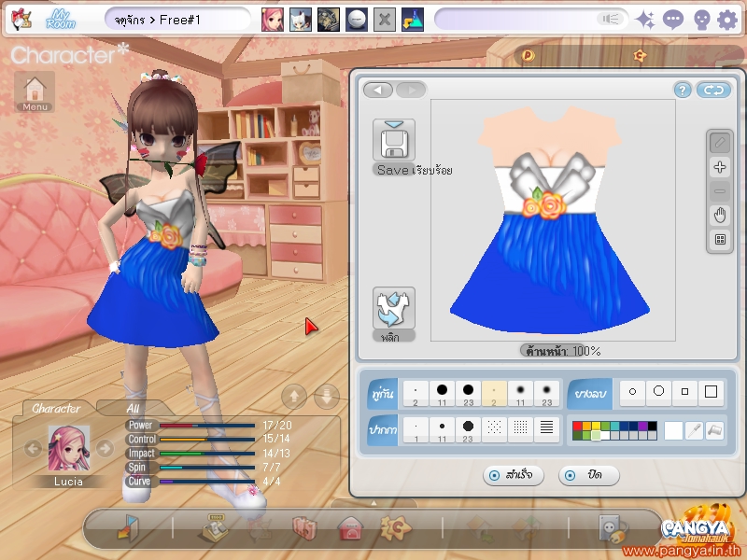This screenshot has width=747, height=560.
Task: Select the large square eraser
Action: coord(711,392)
